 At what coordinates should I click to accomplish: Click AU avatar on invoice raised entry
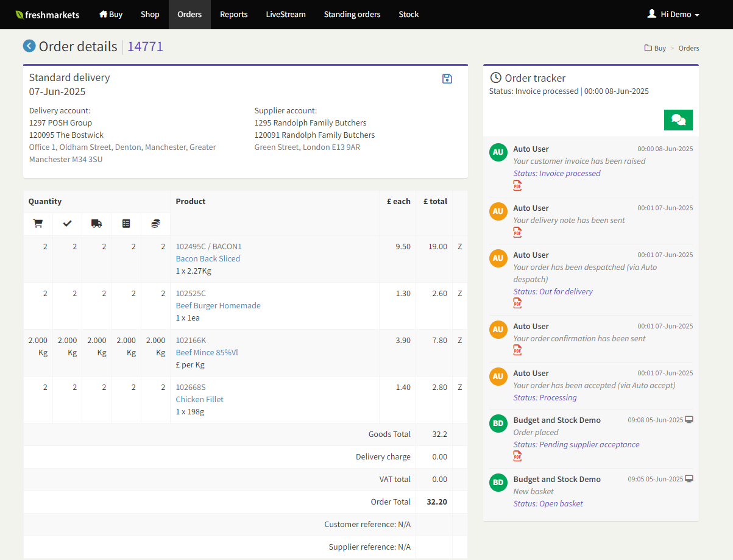498,152
